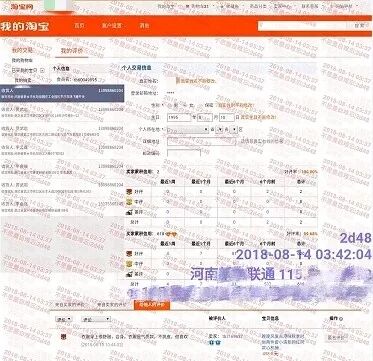The height and width of the screenshot is (361, 373).
Task: Click the detailed address input field
Action: click(201, 141)
